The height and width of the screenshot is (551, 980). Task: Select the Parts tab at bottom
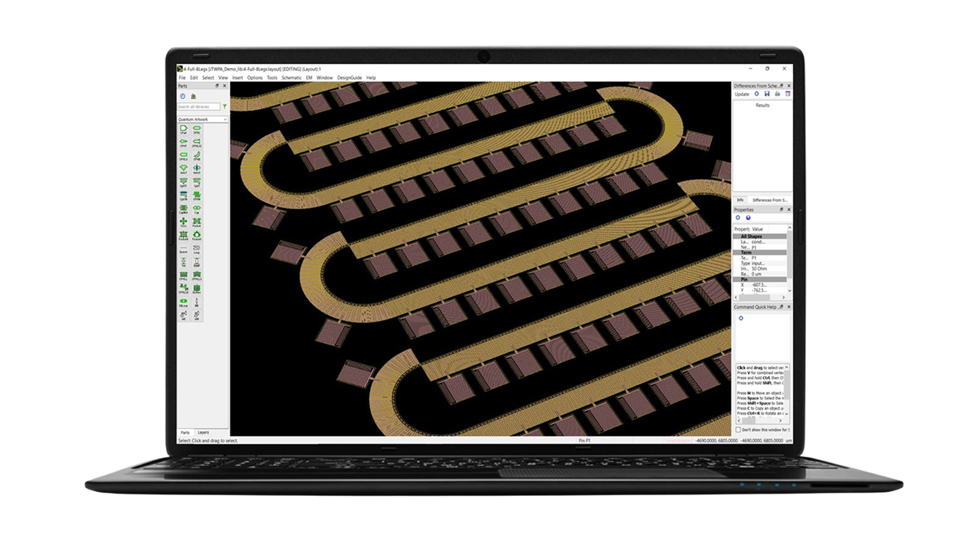tap(185, 433)
